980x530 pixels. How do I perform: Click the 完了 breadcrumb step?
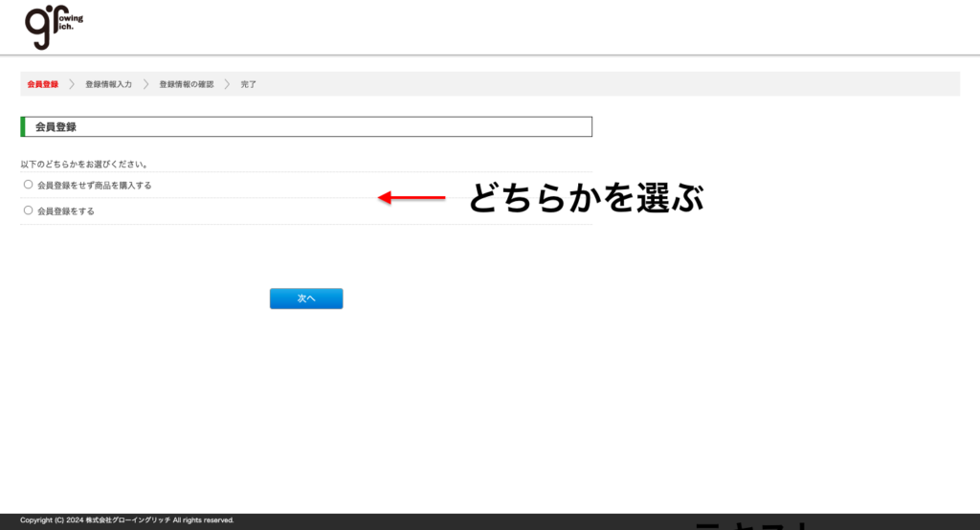click(249, 84)
